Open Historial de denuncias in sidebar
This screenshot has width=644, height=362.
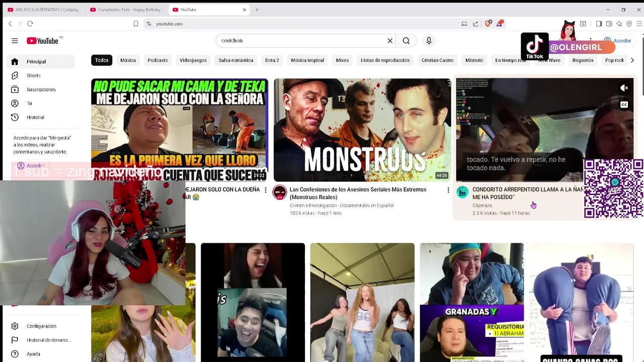pos(41,340)
